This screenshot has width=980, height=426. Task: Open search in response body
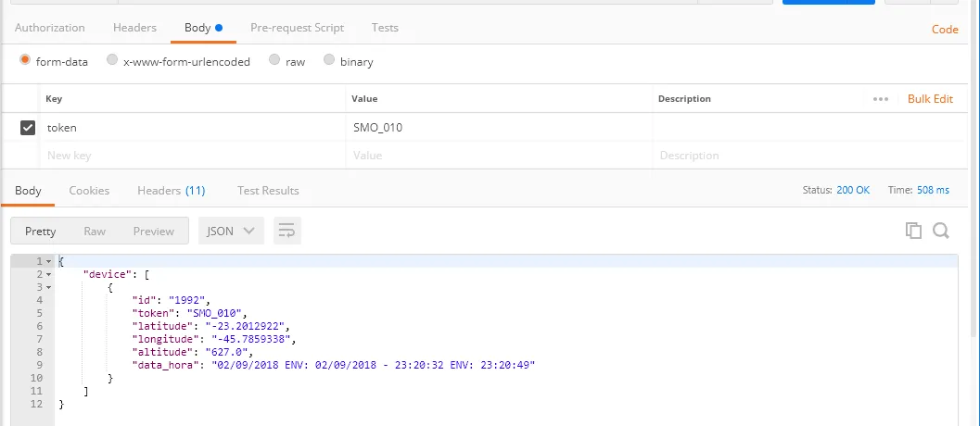[x=940, y=231]
